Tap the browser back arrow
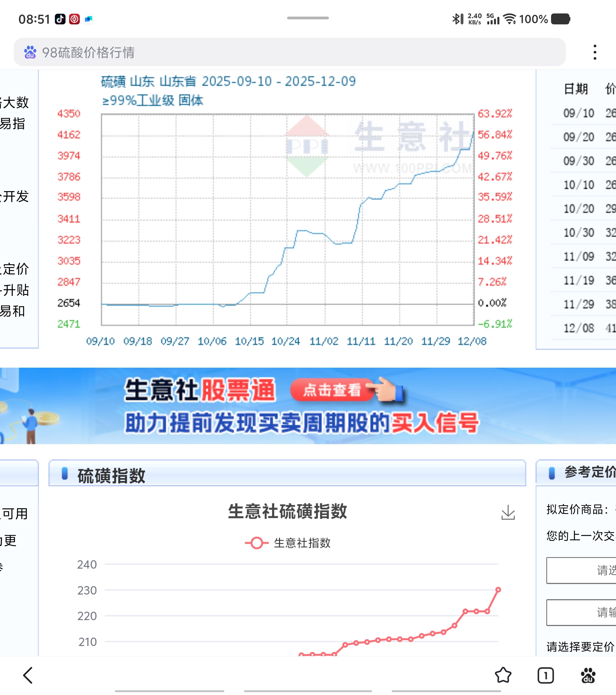The width and height of the screenshot is (616, 695). (28, 675)
